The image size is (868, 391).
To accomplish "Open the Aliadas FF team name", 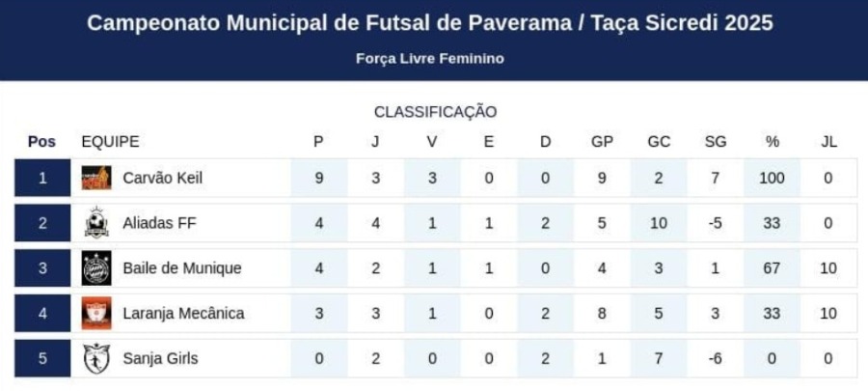I will pos(159,223).
